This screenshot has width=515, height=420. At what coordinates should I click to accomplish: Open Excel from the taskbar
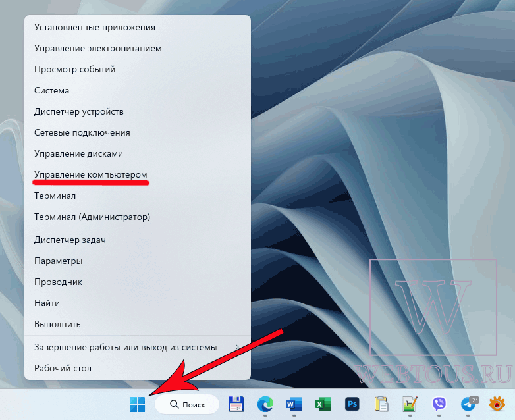coord(323,404)
